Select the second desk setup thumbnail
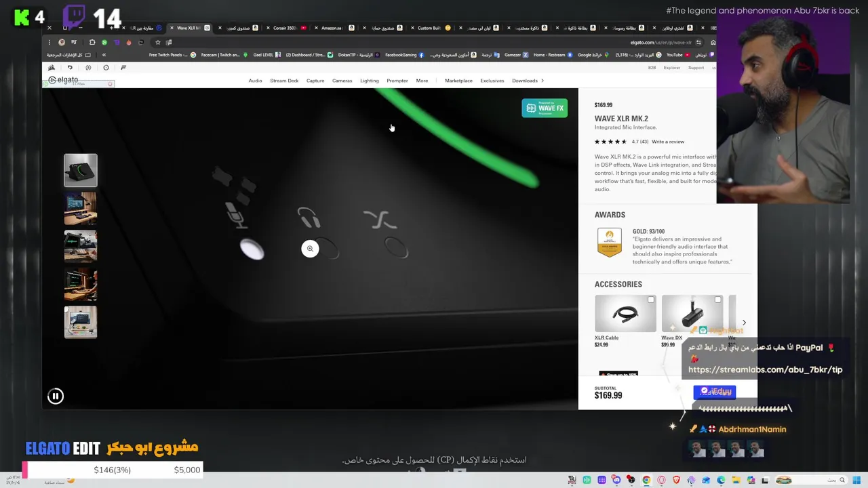Screen dimensions: 868x488 81,208
